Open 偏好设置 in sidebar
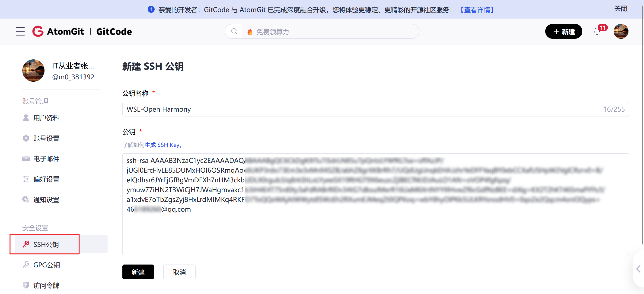The image size is (644, 294). tap(46, 179)
